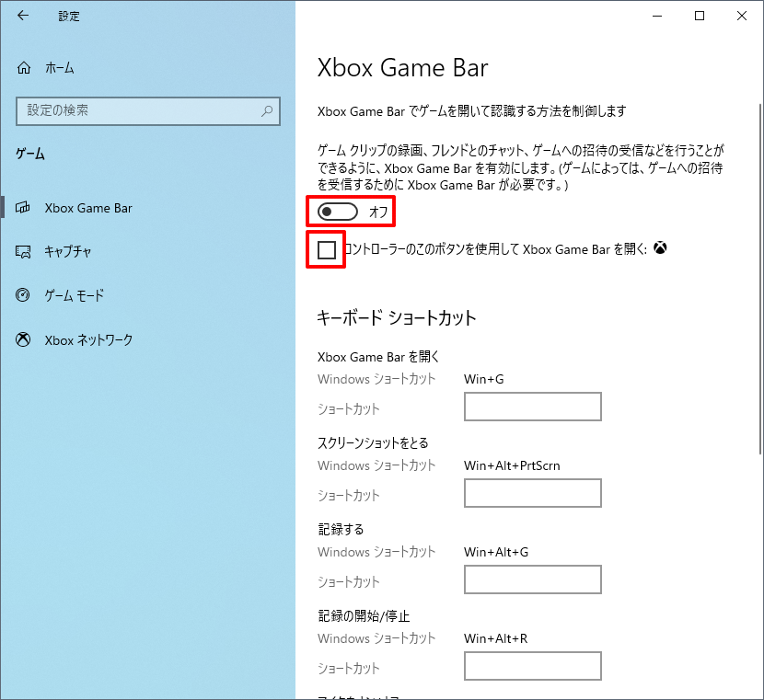This screenshot has width=764, height=700.
Task: Click the Xbox Game Bar を開く label
Action: click(378, 357)
